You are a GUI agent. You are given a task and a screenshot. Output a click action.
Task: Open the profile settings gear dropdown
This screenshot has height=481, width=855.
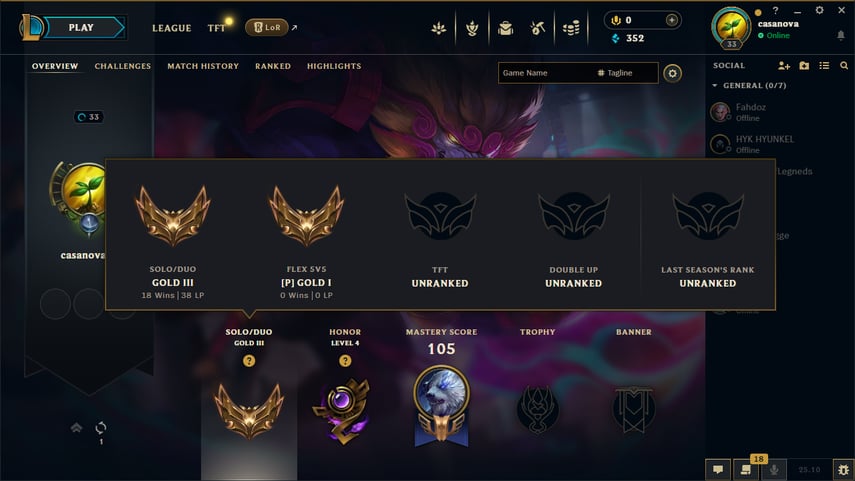[x=672, y=73]
